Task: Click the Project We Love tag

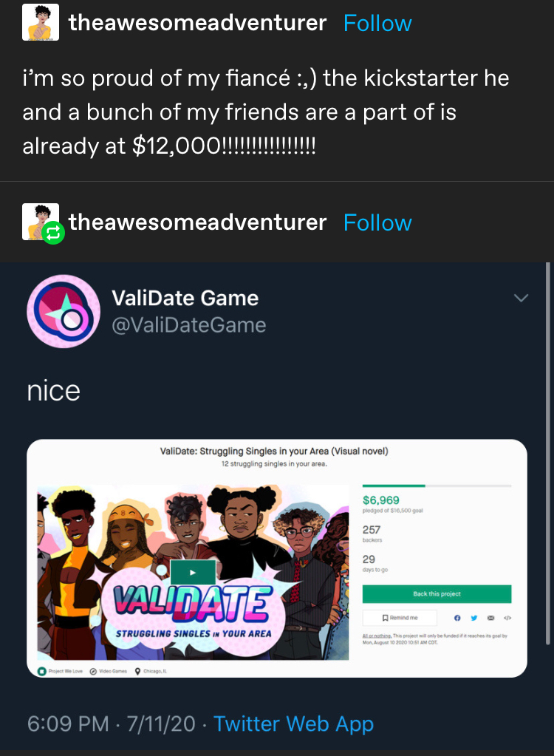Action: (x=61, y=671)
